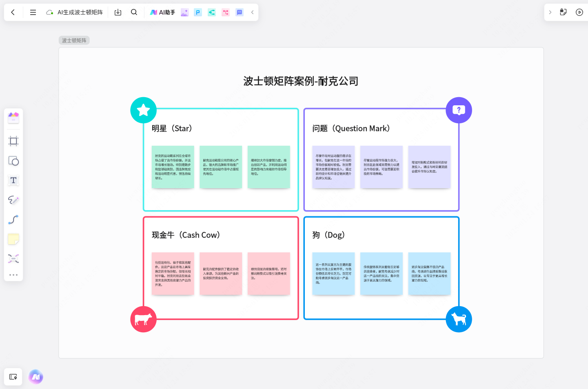Collapse the top toolbar chevron
The width and height of the screenshot is (588, 389).
tap(252, 12)
